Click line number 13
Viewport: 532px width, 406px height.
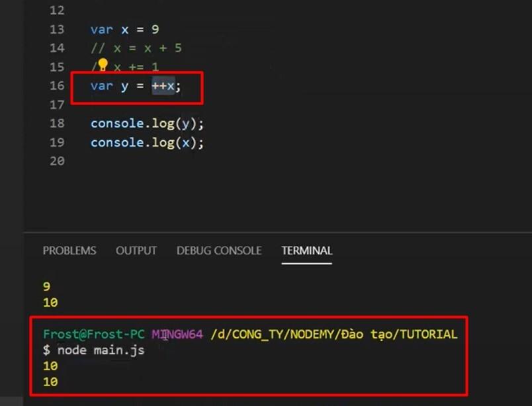pyautogui.click(x=56, y=29)
